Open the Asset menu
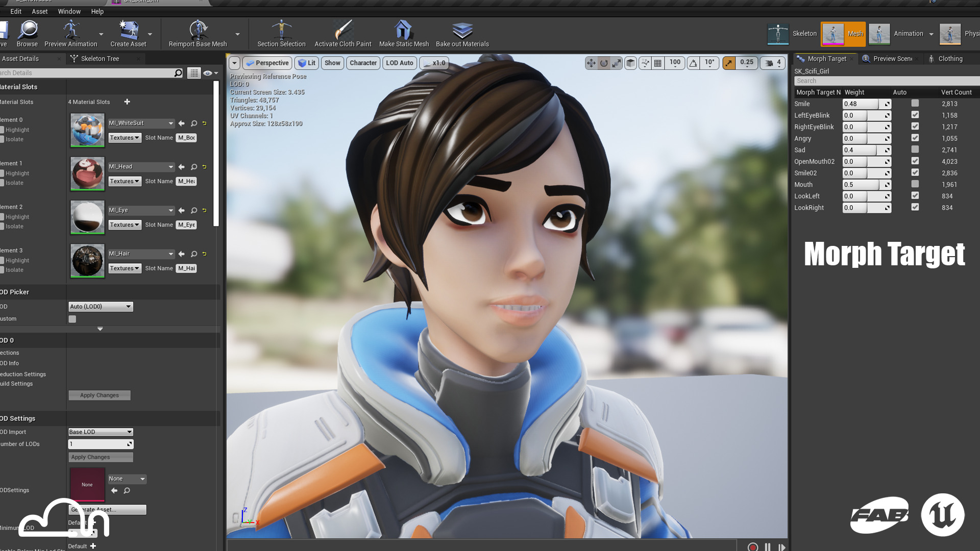The height and width of the screenshot is (551, 980). tap(39, 11)
